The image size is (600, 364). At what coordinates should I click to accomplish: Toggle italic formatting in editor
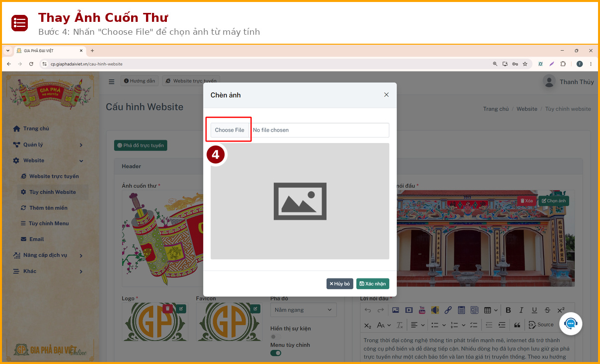[x=521, y=310]
